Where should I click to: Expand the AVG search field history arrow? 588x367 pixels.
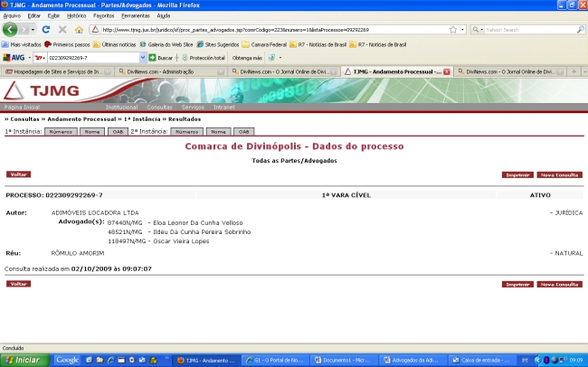click(143, 58)
